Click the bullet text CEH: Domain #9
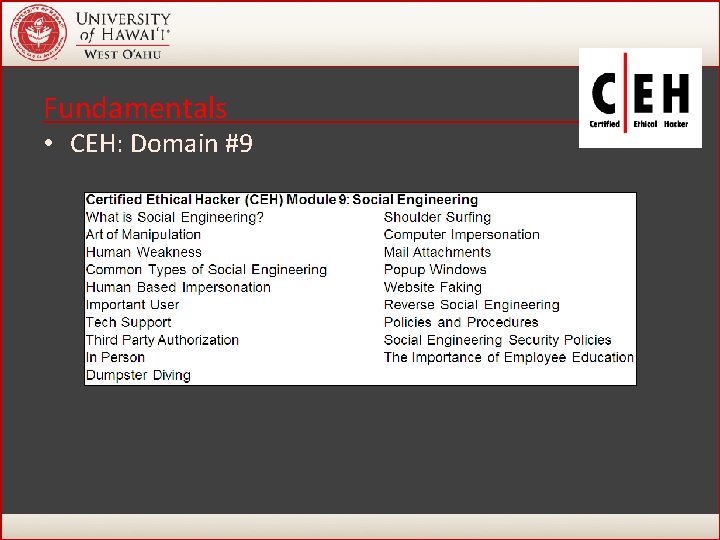This screenshot has width=720, height=540. point(161,143)
